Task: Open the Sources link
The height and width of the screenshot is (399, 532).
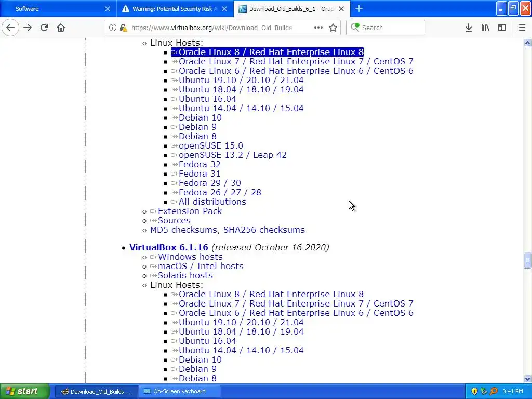Action: (x=174, y=220)
